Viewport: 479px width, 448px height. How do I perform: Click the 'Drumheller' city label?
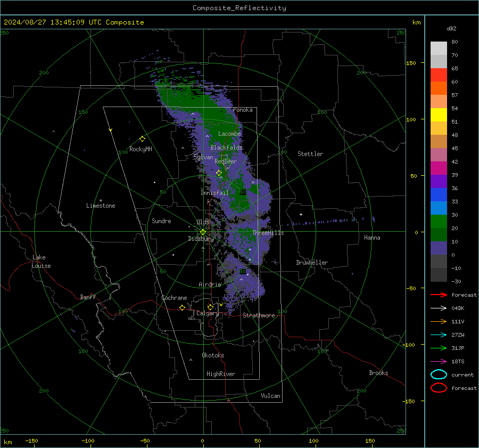pyautogui.click(x=312, y=263)
